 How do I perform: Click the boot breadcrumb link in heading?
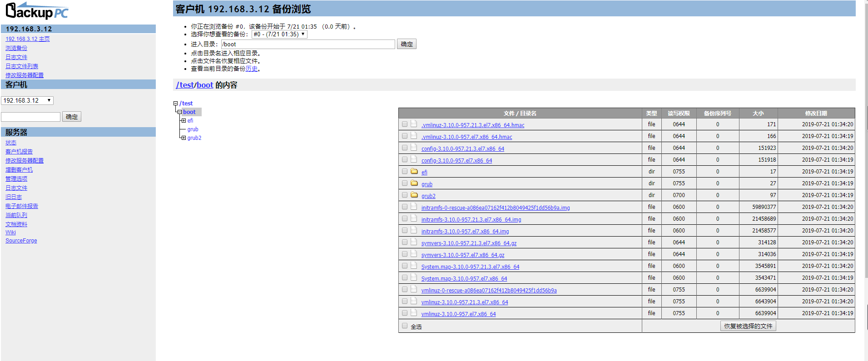click(x=205, y=85)
